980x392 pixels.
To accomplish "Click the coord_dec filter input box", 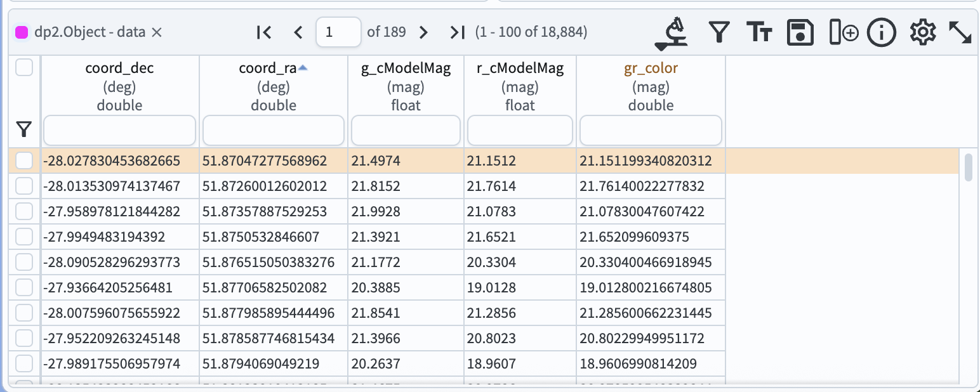I will tap(119, 131).
